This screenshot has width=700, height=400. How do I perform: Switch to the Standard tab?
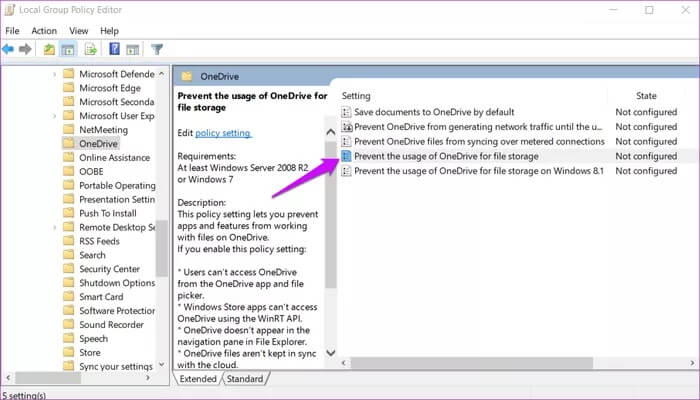245,379
